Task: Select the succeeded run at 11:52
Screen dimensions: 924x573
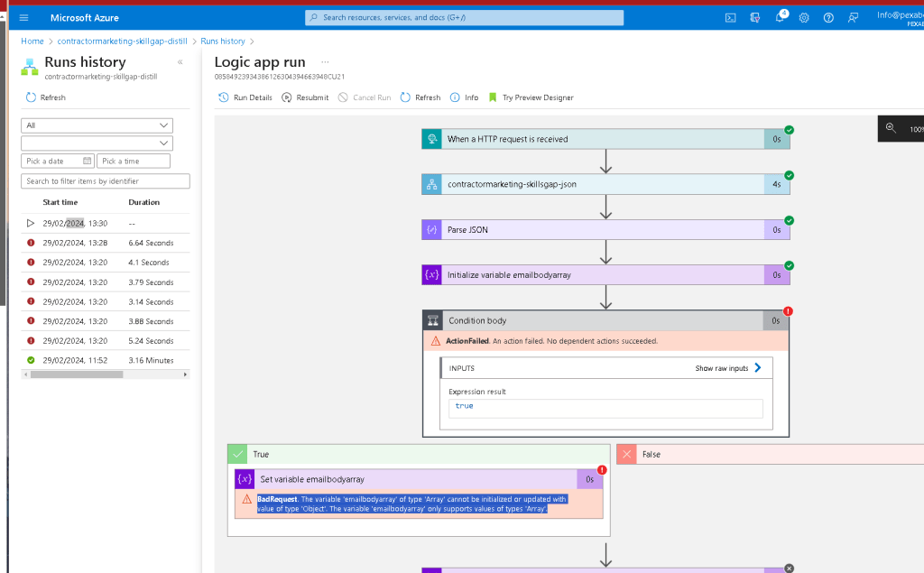Action: point(106,360)
